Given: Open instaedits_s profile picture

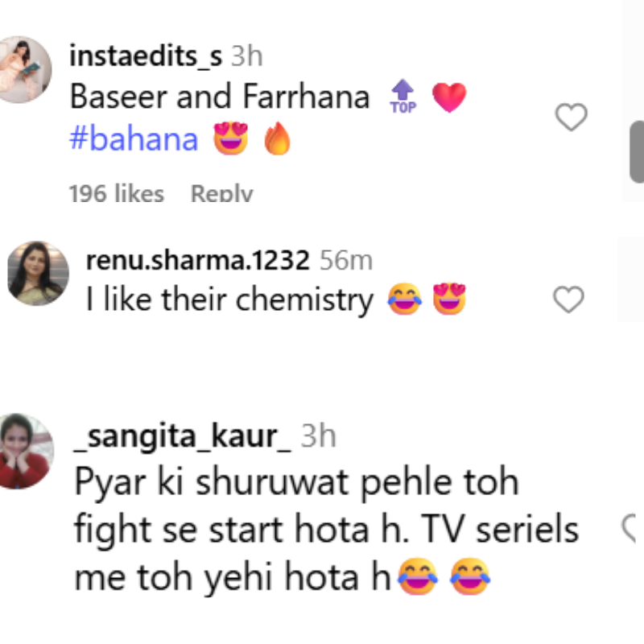Looking at the screenshot, I should 23,69.
